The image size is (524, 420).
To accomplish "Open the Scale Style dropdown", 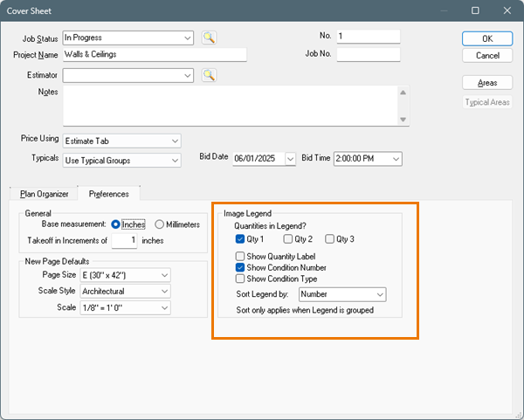I will coord(125,291).
